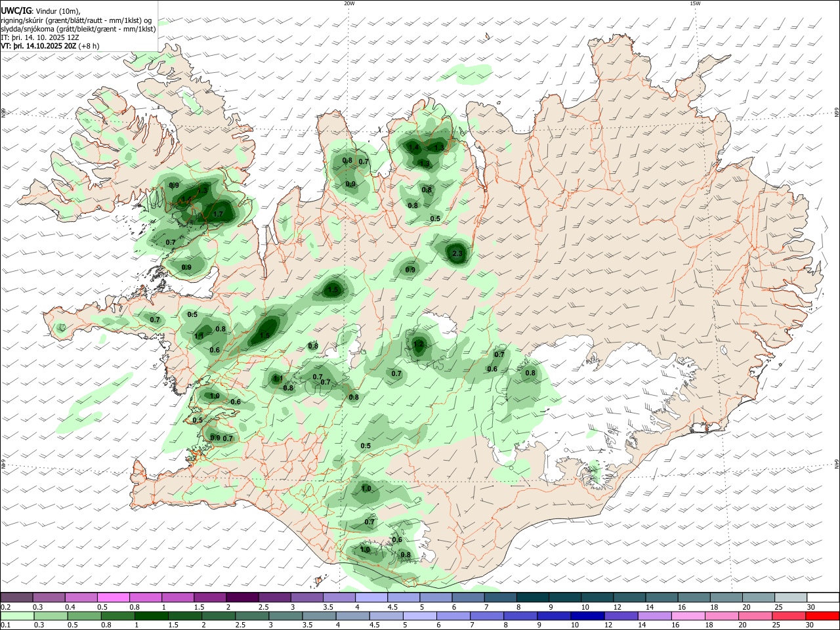This screenshot has width=840, height=630.
Task: Click the '0.4' label under the upper legend
Action: pyautogui.click(x=70, y=607)
